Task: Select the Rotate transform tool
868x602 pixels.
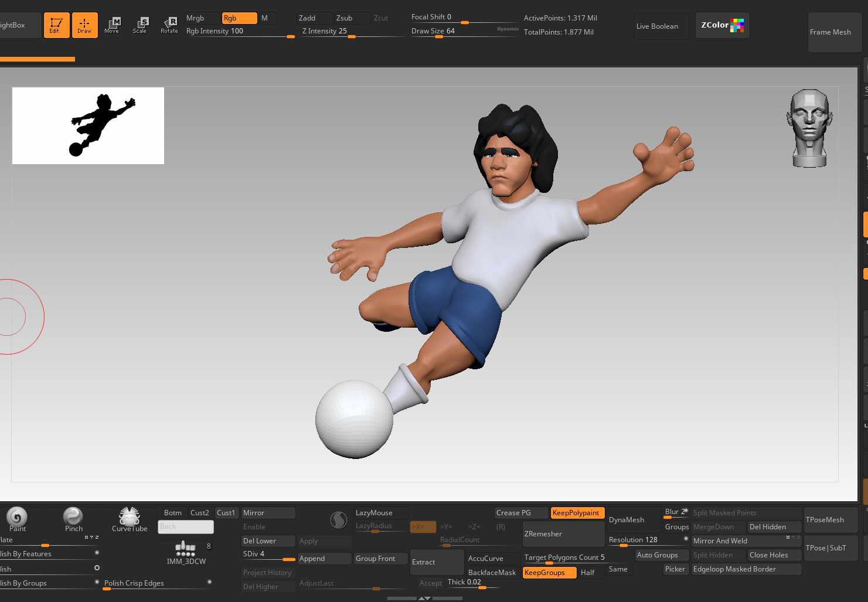Action: click(169, 25)
